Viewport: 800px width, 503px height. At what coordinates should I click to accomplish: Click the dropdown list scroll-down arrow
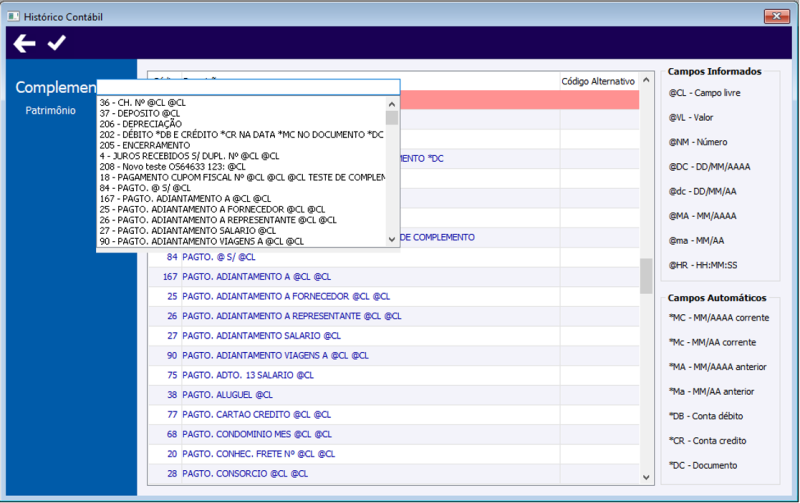pos(392,239)
